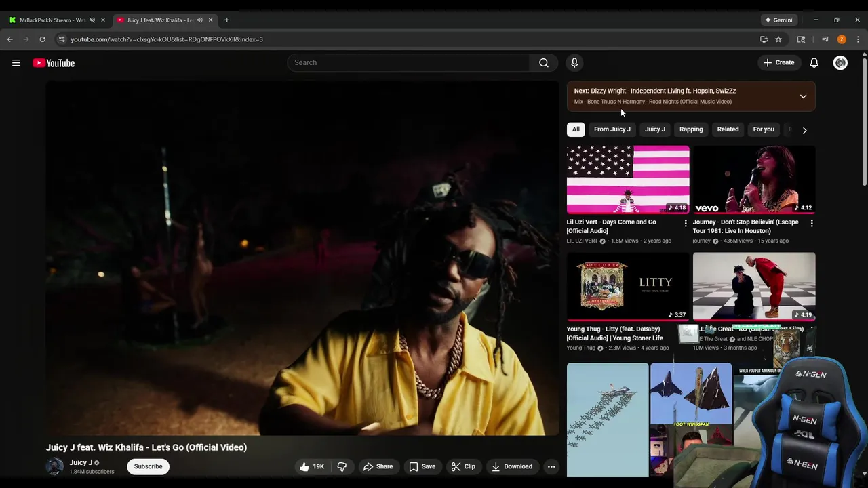Click the Share button
The height and width of the screenshot is (488, 868).
378,466
